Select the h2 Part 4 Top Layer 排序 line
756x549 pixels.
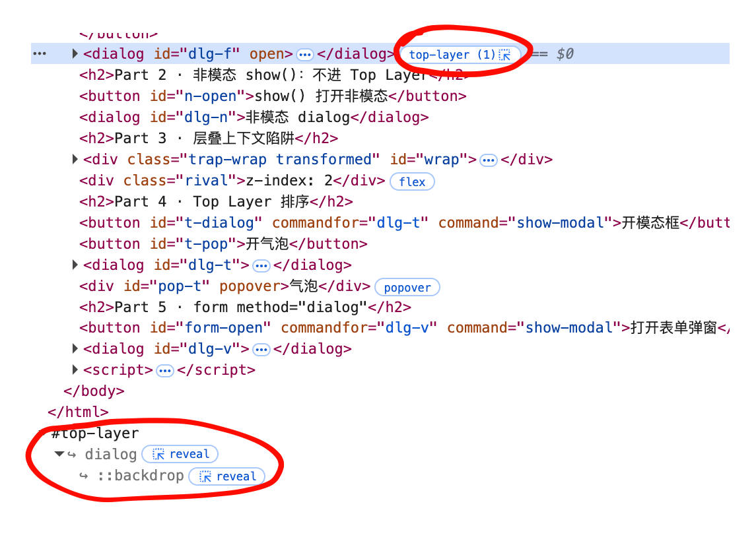pos(216,201)
